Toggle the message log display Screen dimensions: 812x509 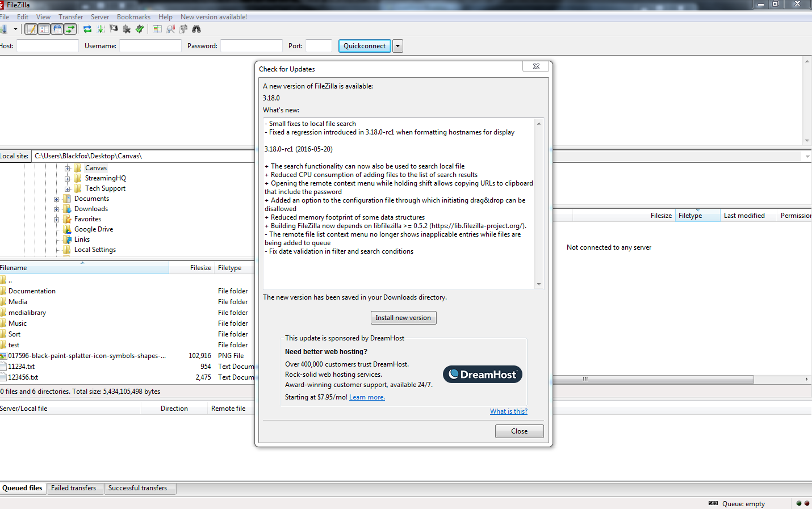[31, 29]
